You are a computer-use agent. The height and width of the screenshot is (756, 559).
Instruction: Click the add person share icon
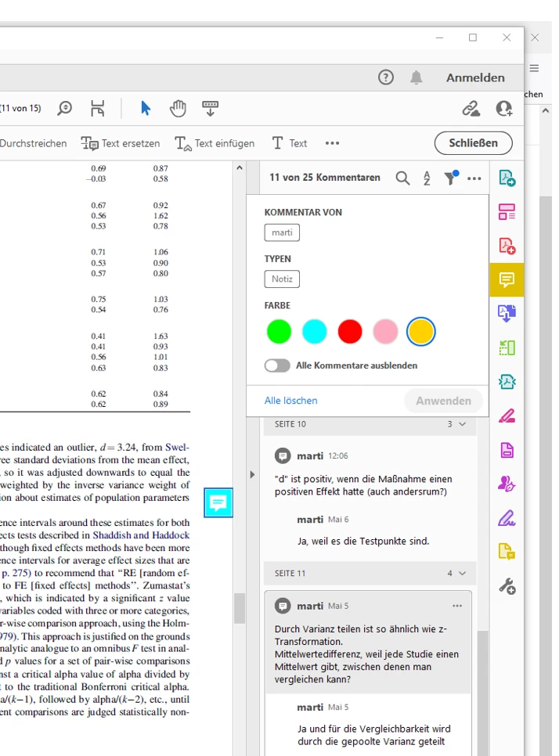(x=504, y=109)
